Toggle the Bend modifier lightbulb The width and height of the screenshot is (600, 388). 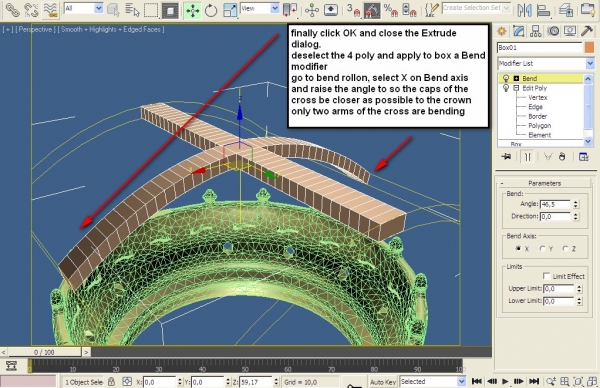click(x=505, y=78)
